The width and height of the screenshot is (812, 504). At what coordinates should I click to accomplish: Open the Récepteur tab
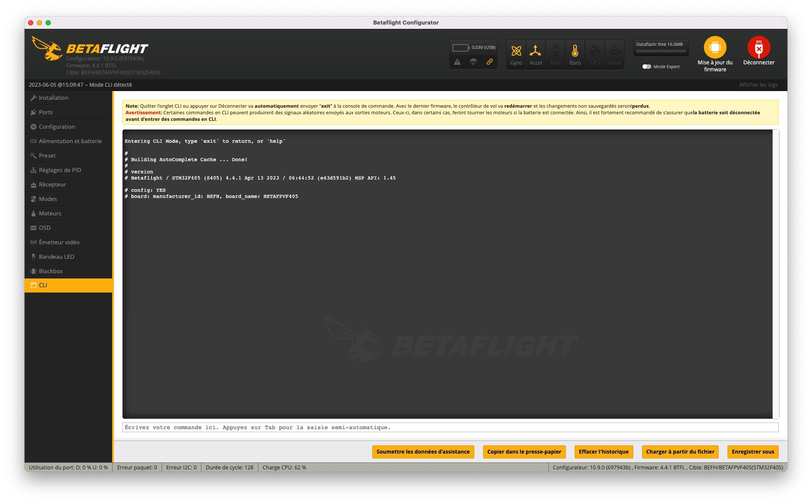pyautogui.click(x=68, y=185)
